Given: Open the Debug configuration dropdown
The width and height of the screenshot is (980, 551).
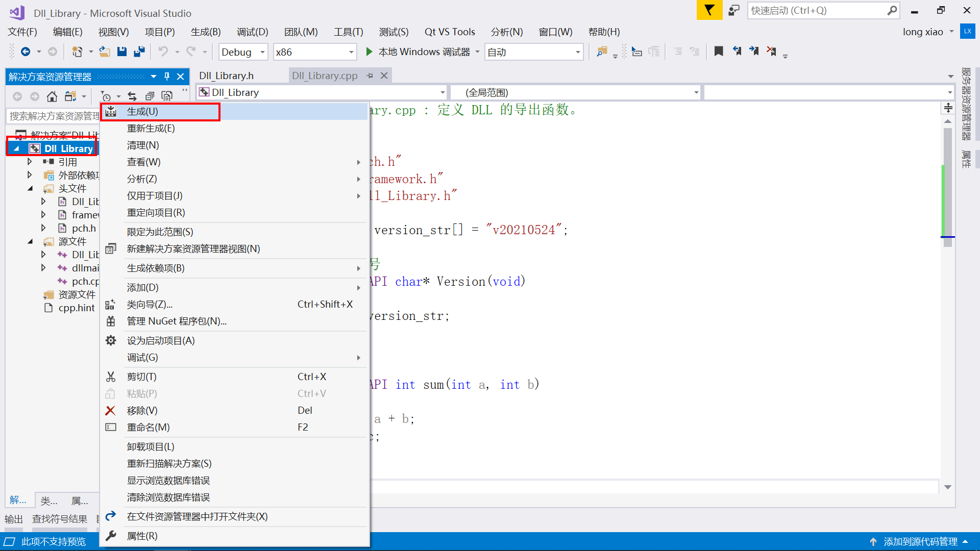Looking at the screenshot, I should click(x=262, y=52).
